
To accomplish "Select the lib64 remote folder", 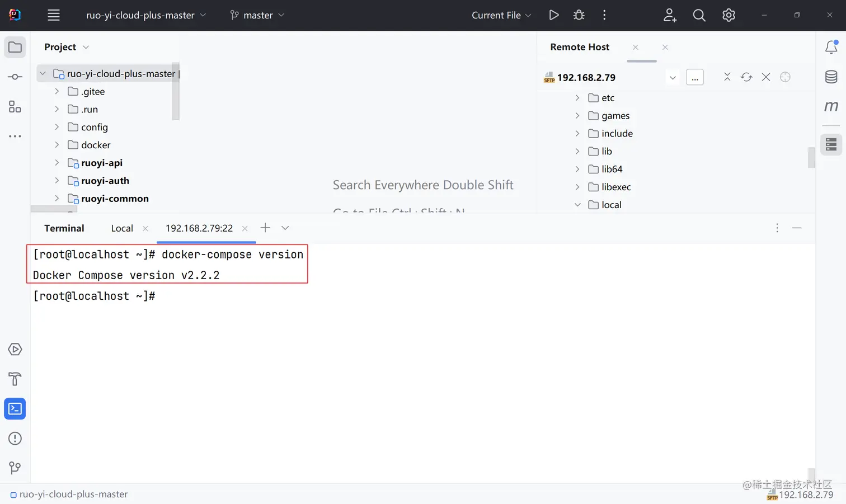I will (612, 169).
